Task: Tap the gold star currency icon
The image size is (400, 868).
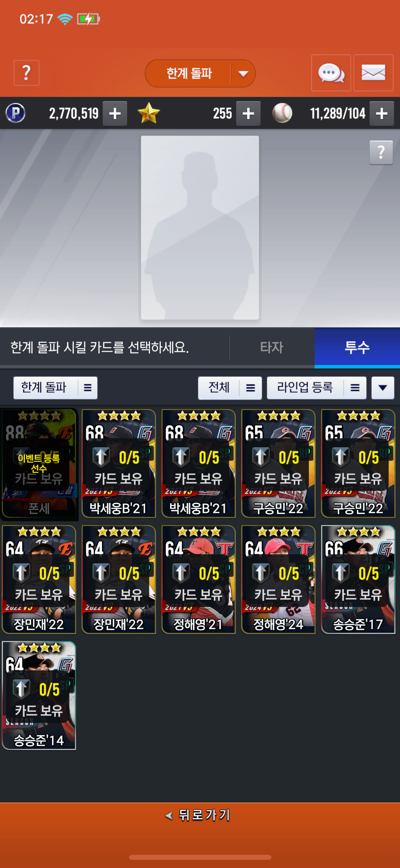Action: tap(149, 113)
